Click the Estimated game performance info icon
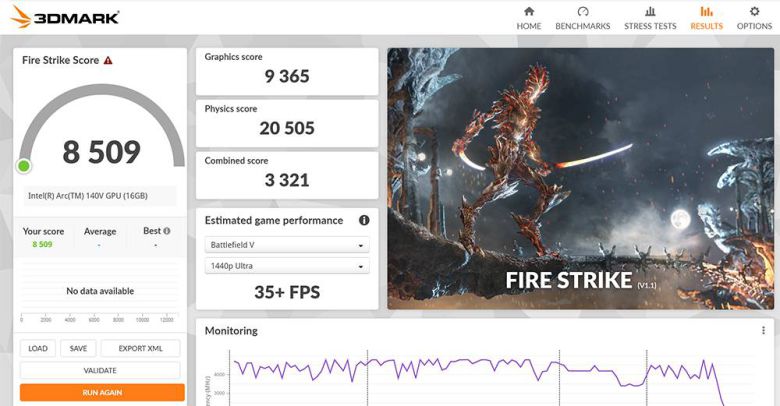Screen dimensions: 780x406 click(364, 220)
